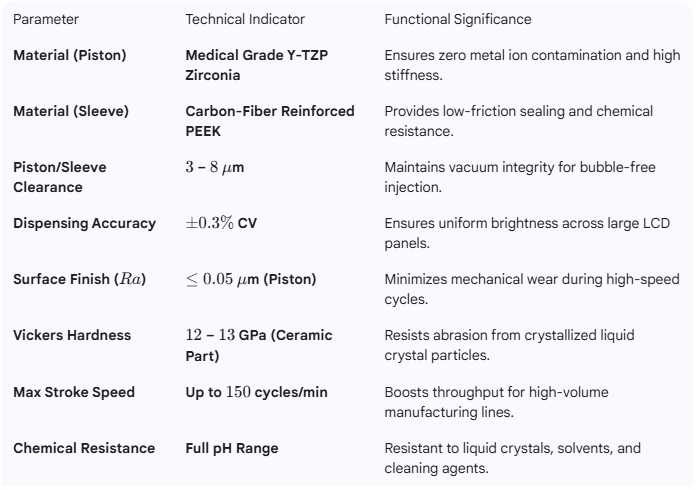The height and width of the screenshot is (490, 697).
Task: Click the Carbon-Fiber Reinforced PEEK cell
Action: pos(270,120)
